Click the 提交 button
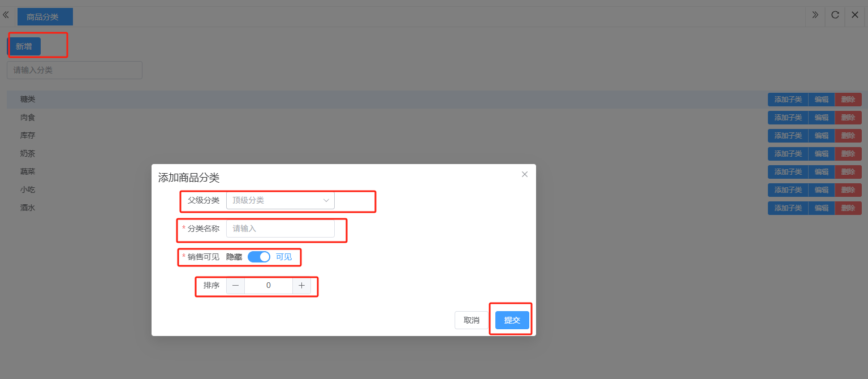 click(512, 320)
